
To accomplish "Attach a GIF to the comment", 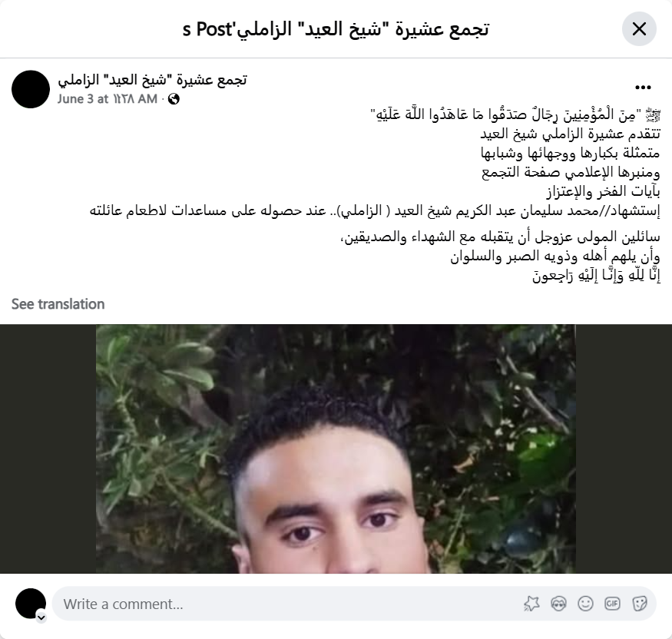I will [612, 604].
